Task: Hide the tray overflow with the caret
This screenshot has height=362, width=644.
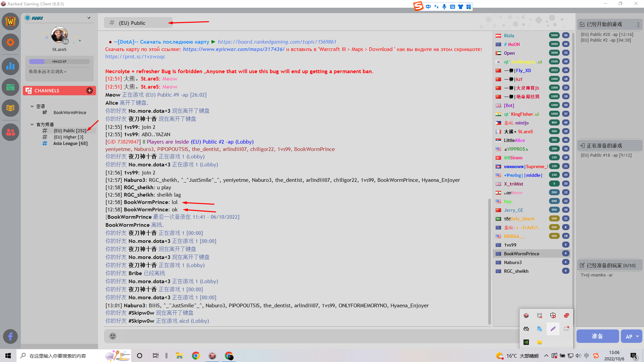Action: pyautogui.click(x=546, y=356)
